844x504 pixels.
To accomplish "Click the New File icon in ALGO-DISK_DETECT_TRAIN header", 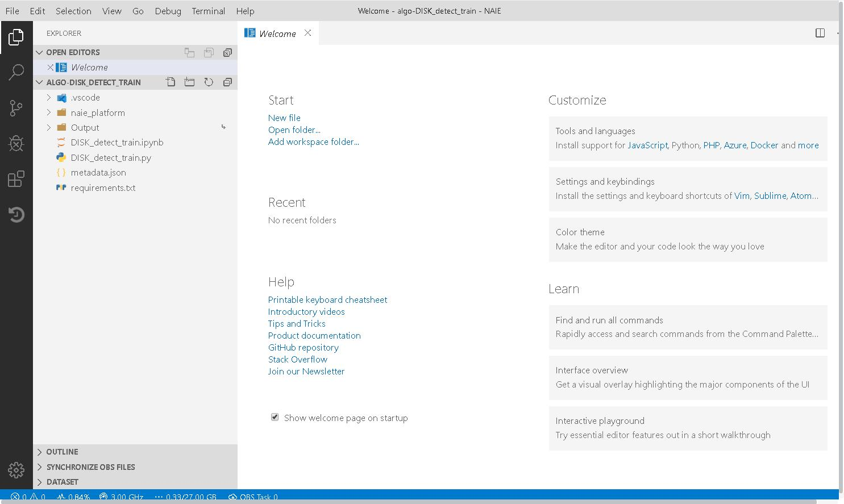I will (x=171, y=82).
